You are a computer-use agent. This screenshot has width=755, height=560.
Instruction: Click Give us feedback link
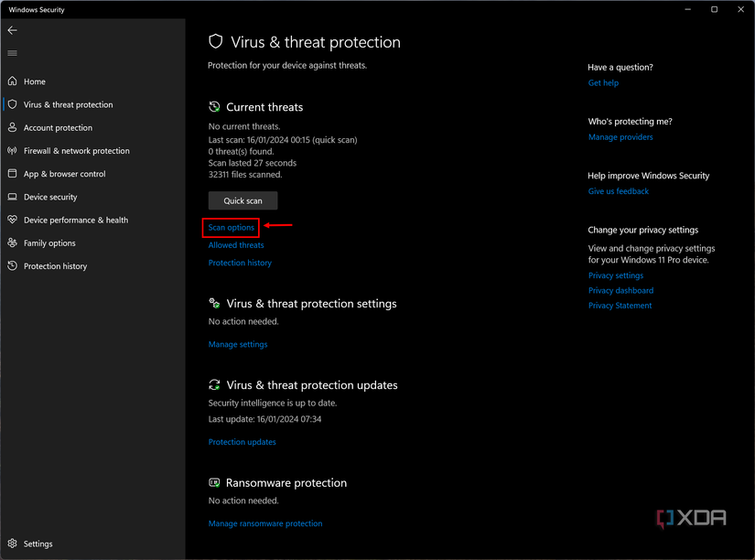tap(619, 191)
